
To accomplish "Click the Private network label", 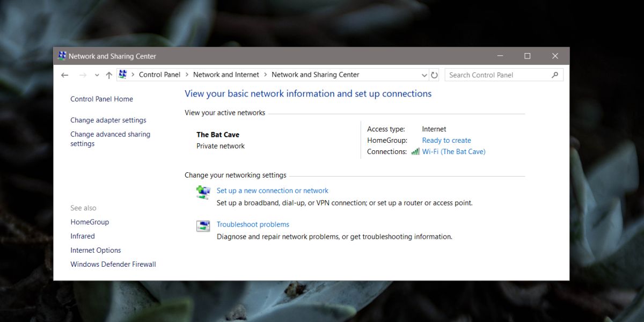I will [221, 146].
